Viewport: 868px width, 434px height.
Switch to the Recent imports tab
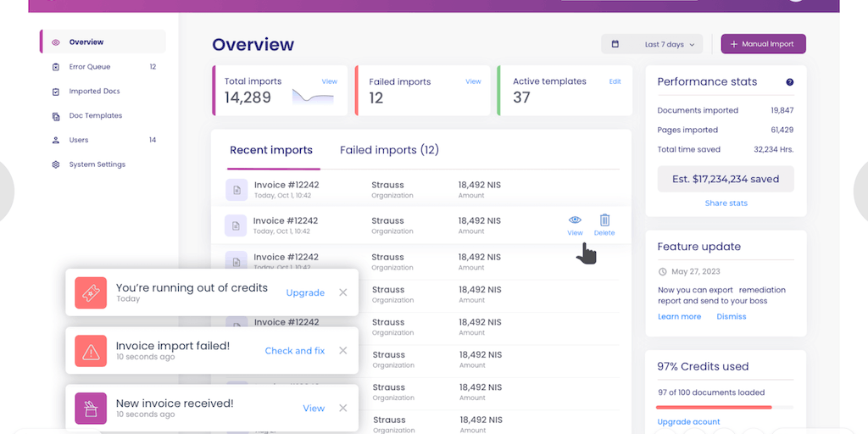(271, 150)
